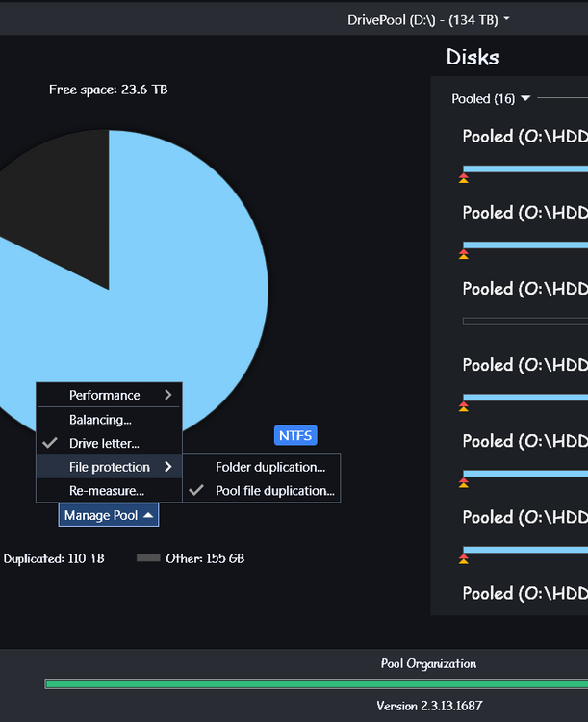Viewport: 588px width, 722px height.
Task: Choose Folder duplication... in the submenu
Action: tap(269, 467)
